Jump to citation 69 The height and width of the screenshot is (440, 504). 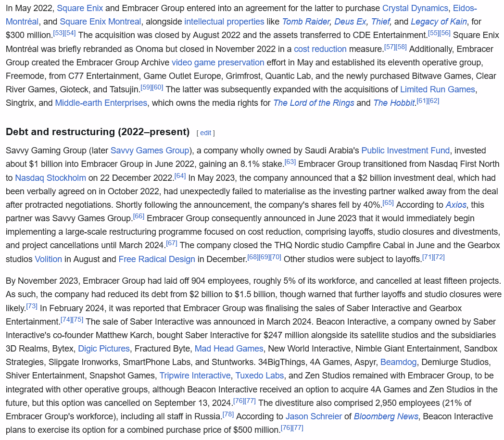264,257
